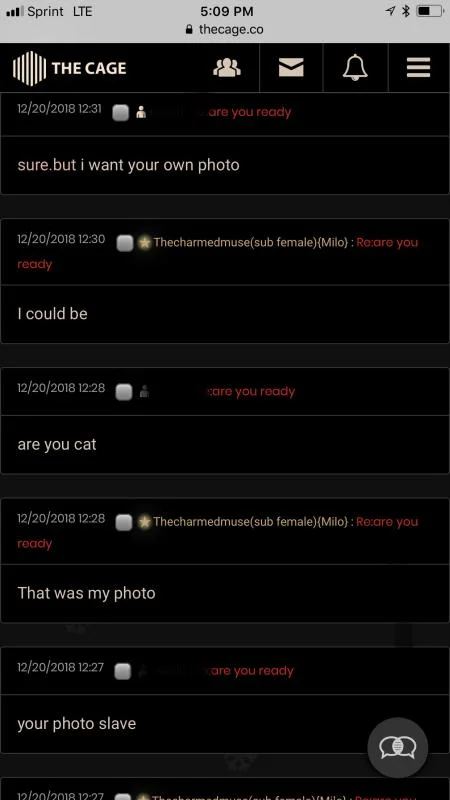Click user avatar icon on 12:31 message
The image size is (450, 800).
coord(141,113)
